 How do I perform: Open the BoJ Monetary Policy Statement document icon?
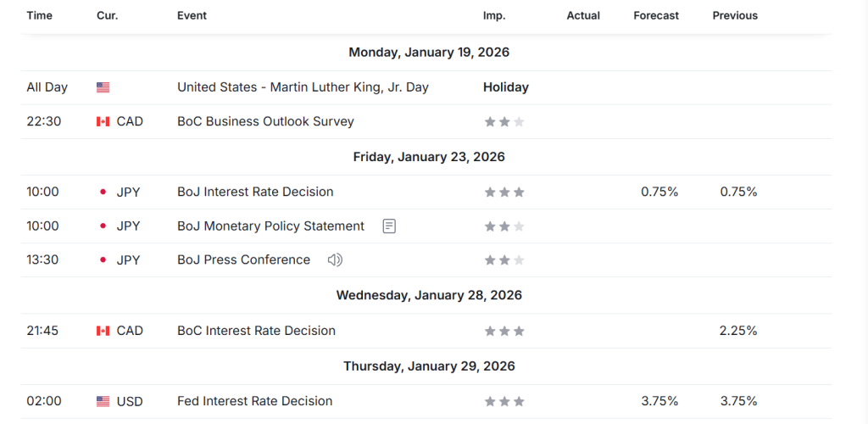pos(389,226)
